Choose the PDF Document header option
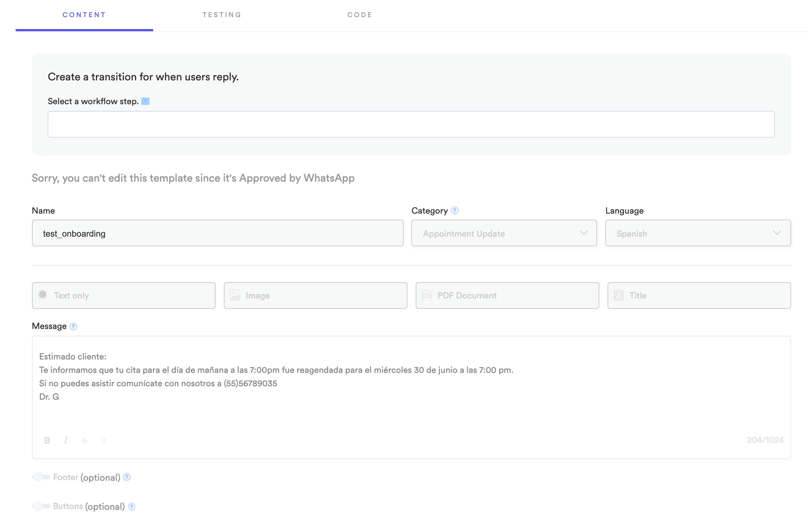The height and width of the screenshot is (518, 812). (x=507, y=295)
